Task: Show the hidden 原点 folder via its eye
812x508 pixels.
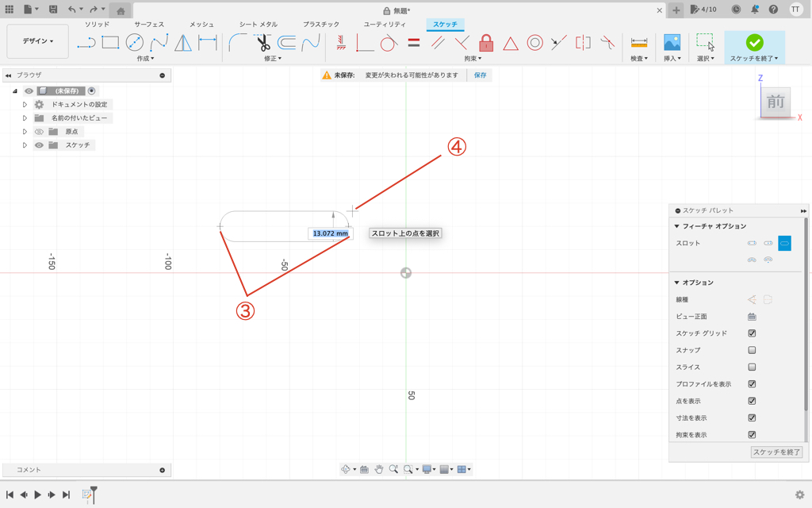Action: [39, 132]
